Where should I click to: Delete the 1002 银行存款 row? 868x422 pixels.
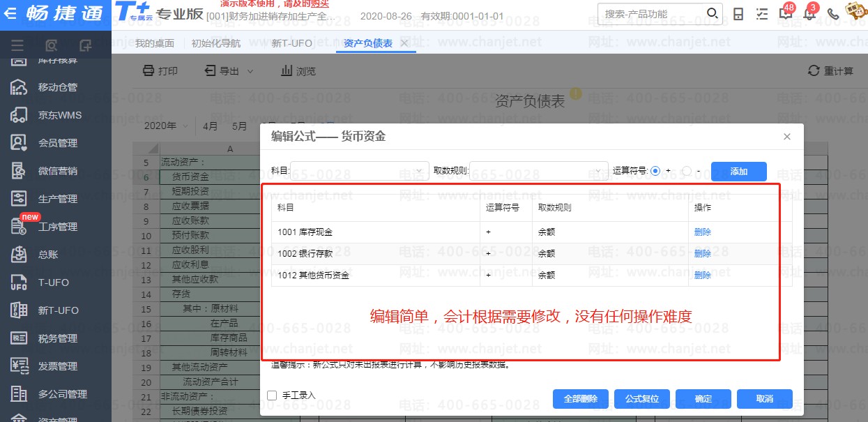click(702, 254)
